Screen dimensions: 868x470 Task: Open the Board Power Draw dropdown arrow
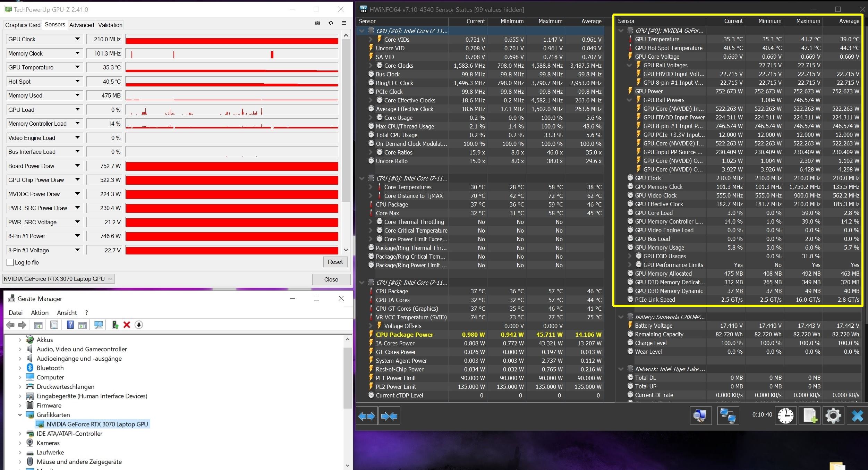pyautogui.click(x=78, y=166)
